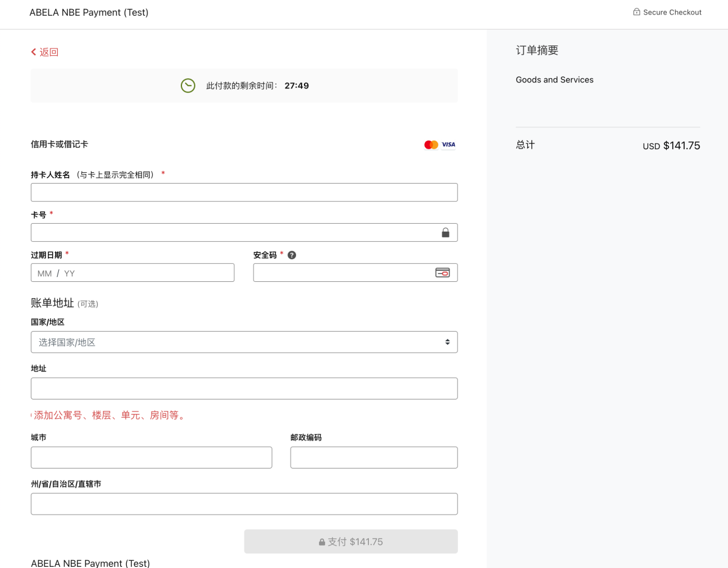Click the 添加公寓号 address details link
The image size is (728, 568).
click(109, 415)
